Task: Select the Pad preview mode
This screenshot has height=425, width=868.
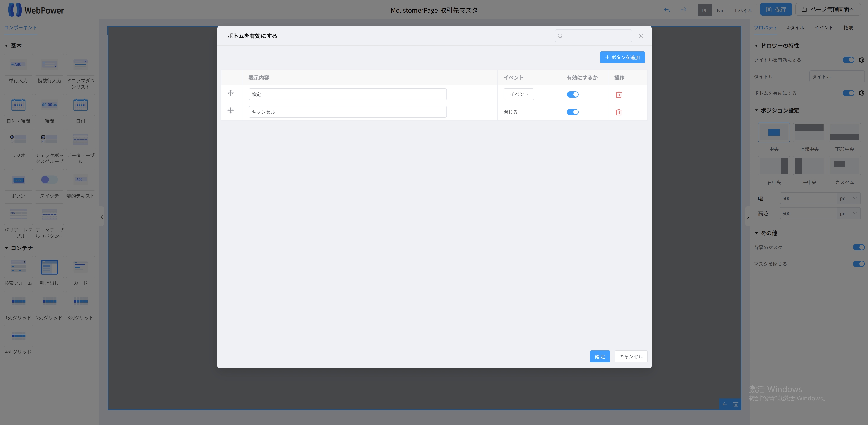Action: click(720, 10)
